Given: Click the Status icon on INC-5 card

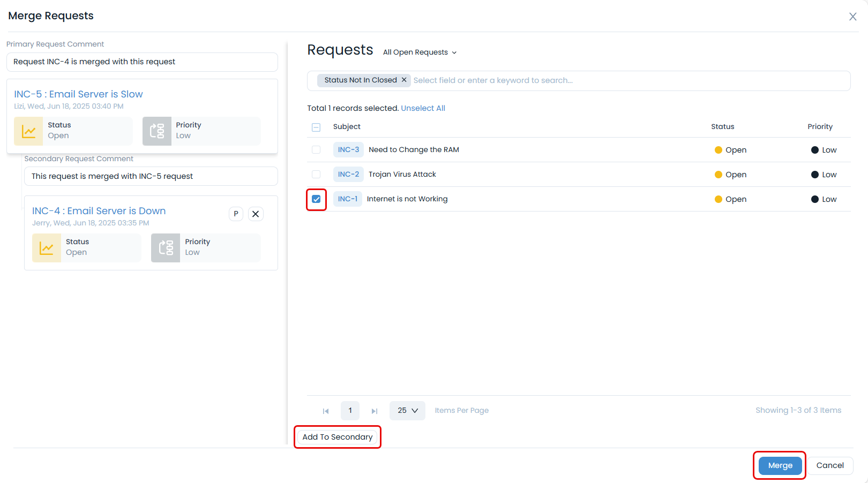Looking at the screenshot, I should click(x=28, y=131).
